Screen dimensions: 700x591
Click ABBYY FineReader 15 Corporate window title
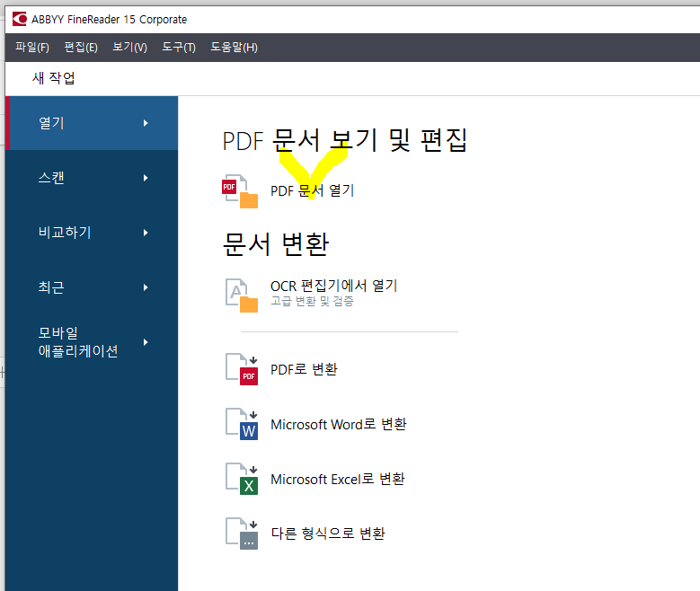click(109, 19)
